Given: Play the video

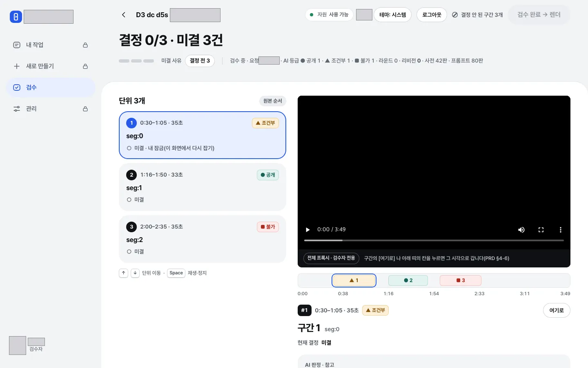Looking at the screenshot, I should pos(308,230).
